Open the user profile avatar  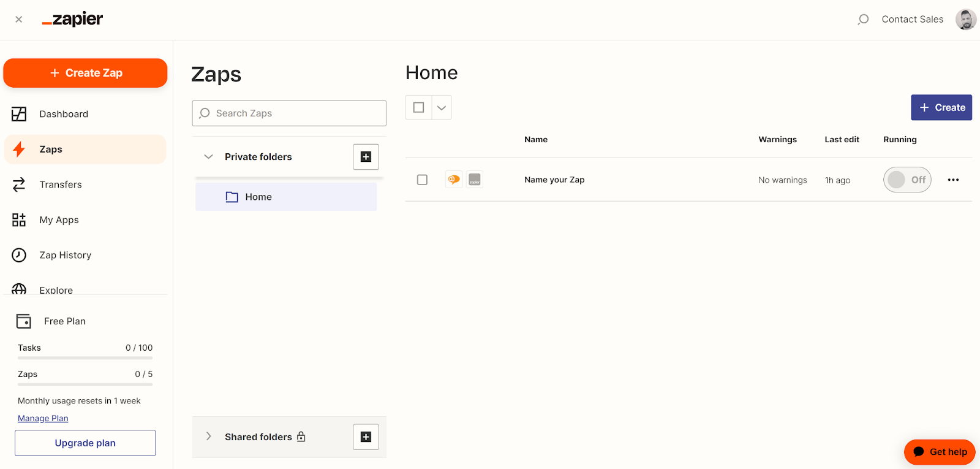click(x=965, y=20)
